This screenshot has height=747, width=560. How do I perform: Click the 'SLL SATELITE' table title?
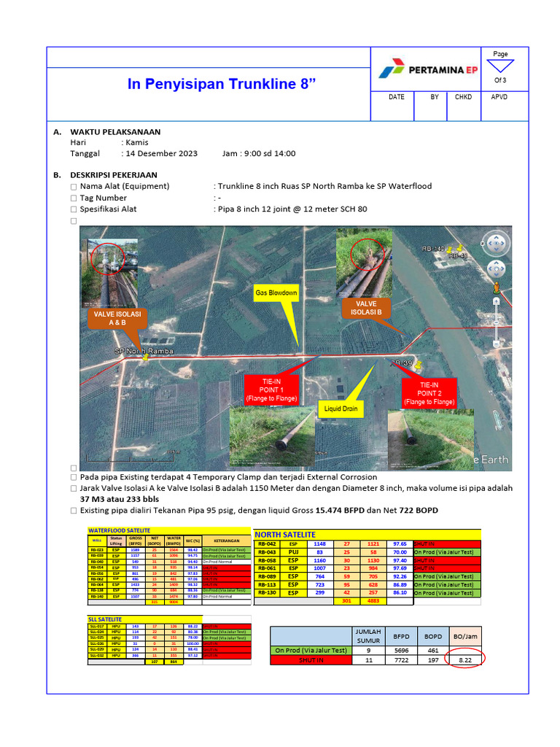tap(105, 619)
